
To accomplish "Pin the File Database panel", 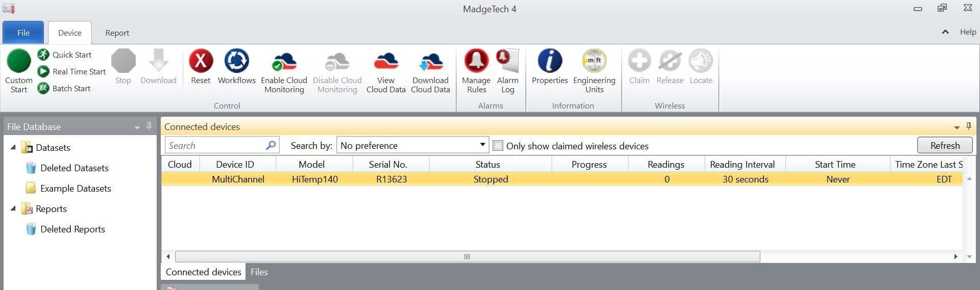I will (149, 126).
